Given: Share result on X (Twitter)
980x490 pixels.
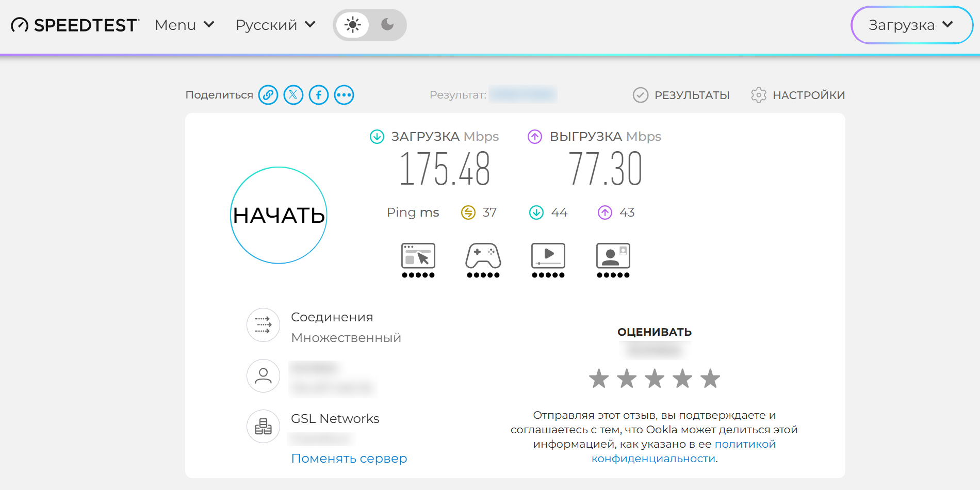Looking at the screenshot, I should [293, 95].
